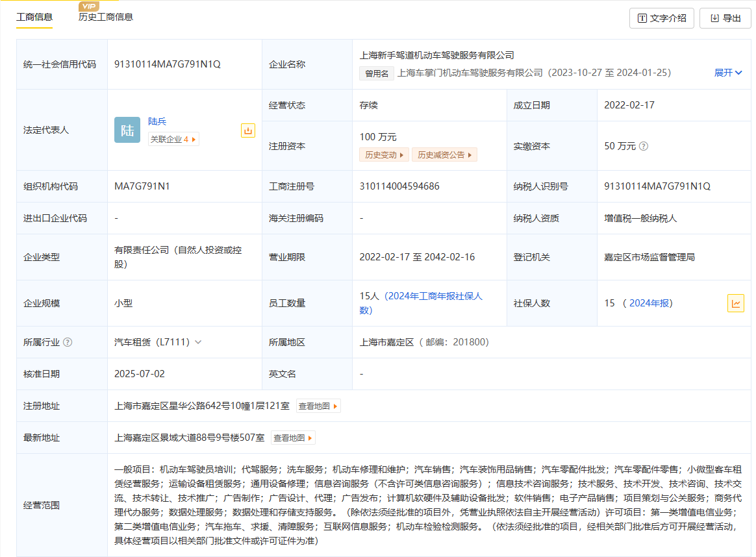Expand 关联企业 4 related companies

coord(173,139)
